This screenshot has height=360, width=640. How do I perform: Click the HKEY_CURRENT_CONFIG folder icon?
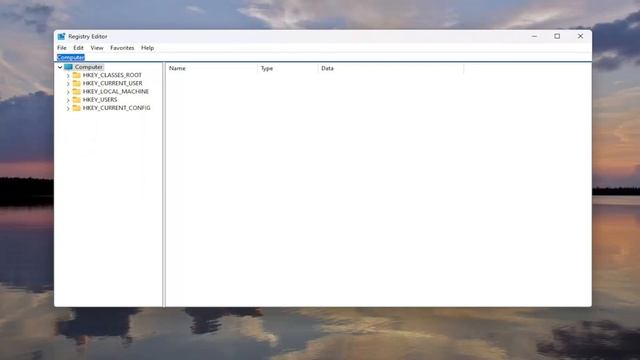pyautogui.click(x=76, y=108)
